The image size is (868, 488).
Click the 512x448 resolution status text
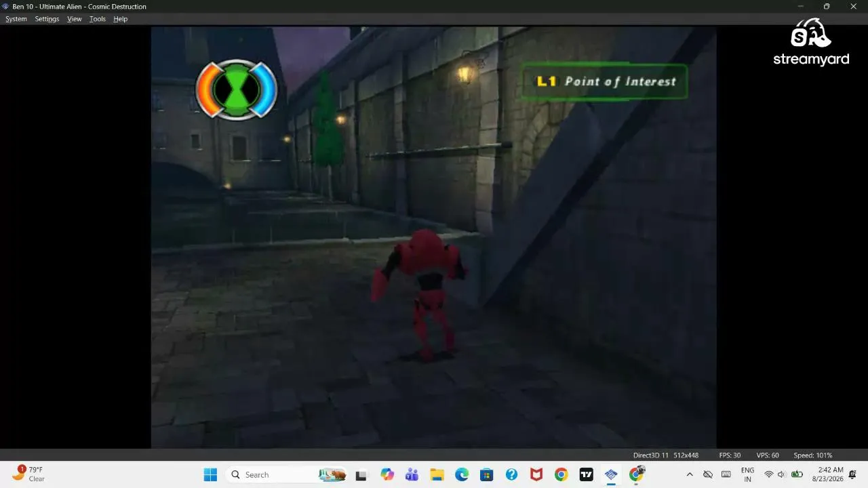pyautogui.click(x=686, y=455)
